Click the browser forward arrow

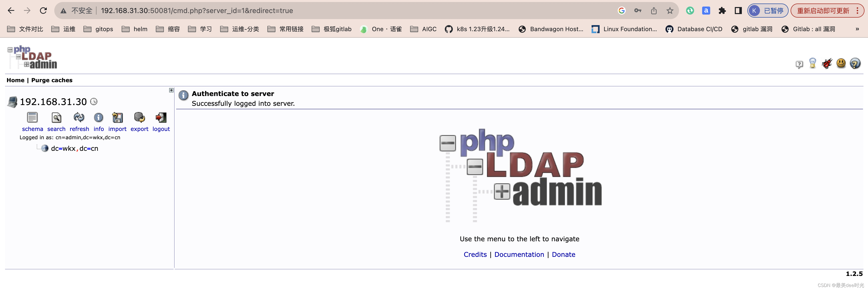point(27,11)
